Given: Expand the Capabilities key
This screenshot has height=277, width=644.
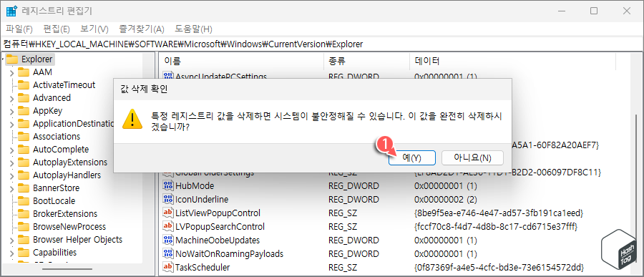Looking at the screenshot, I should point(11,253).
